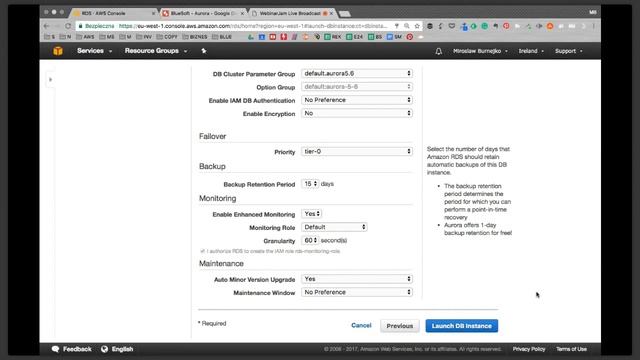Open a new browser tab

point(344,14)
